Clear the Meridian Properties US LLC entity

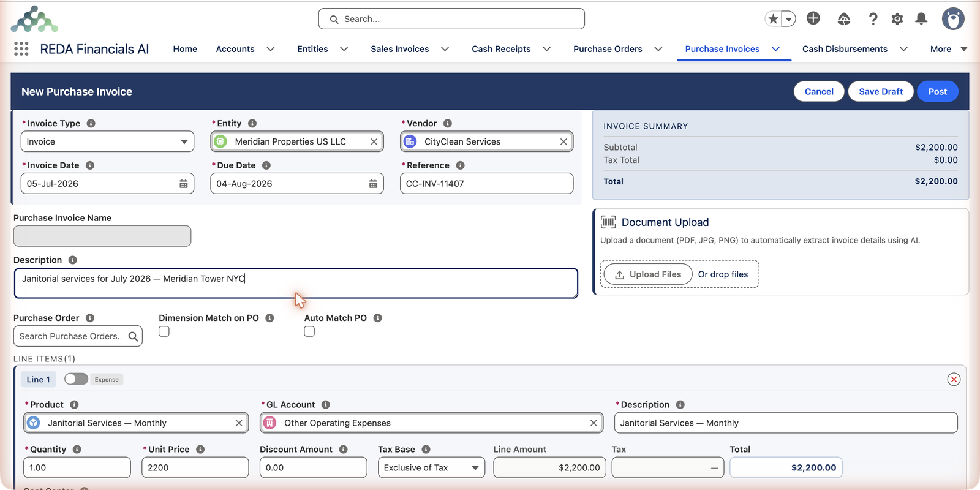[x=374, y=141]
